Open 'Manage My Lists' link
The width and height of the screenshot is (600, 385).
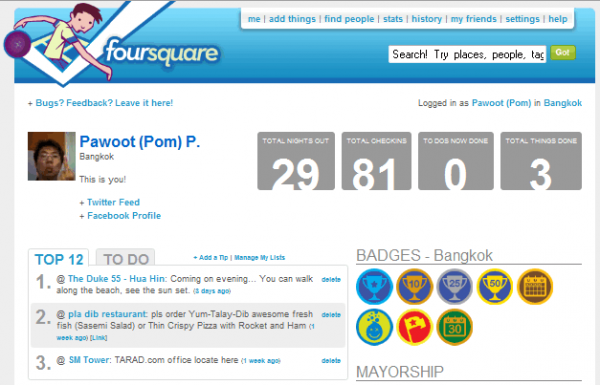259,258
